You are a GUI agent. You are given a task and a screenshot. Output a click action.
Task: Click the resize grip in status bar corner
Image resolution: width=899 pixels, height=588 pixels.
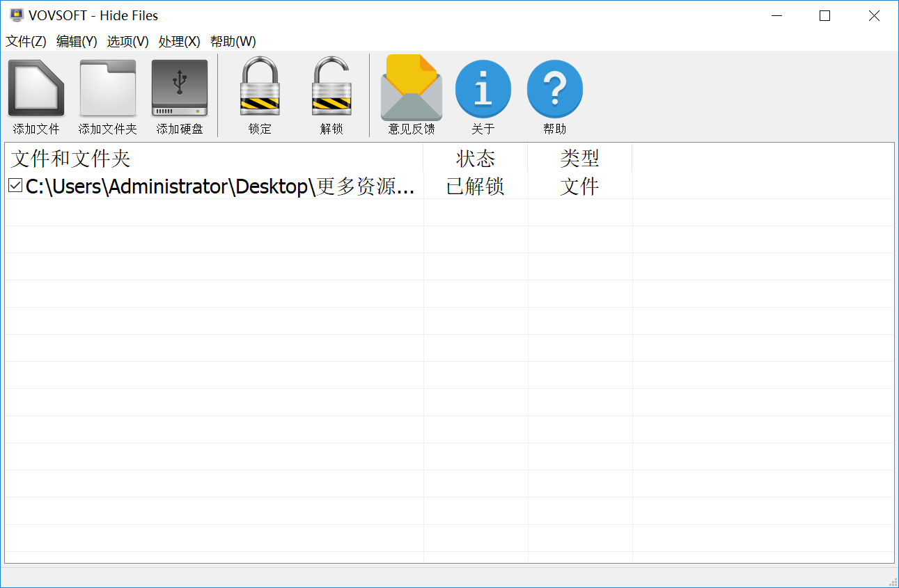[893, 582]
